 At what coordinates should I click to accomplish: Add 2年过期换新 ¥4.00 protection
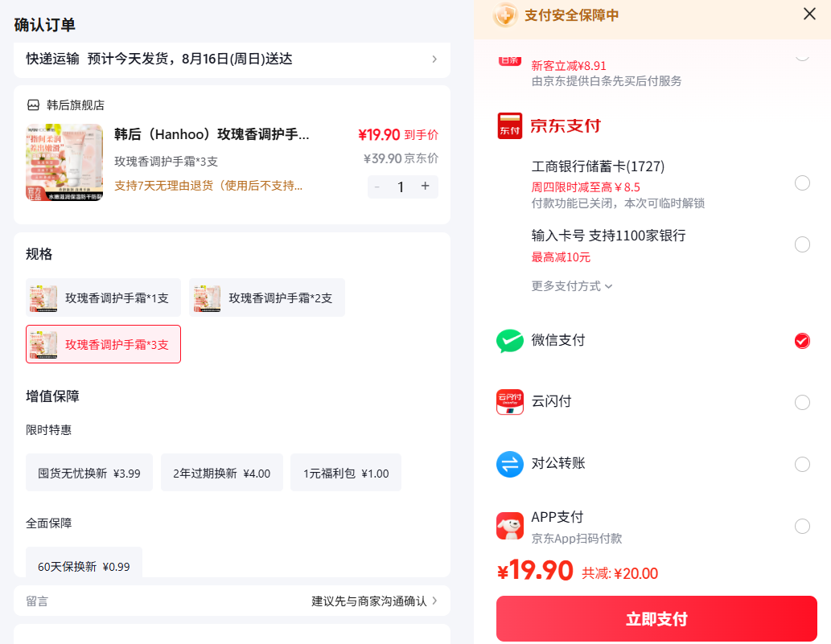[221, 473]
